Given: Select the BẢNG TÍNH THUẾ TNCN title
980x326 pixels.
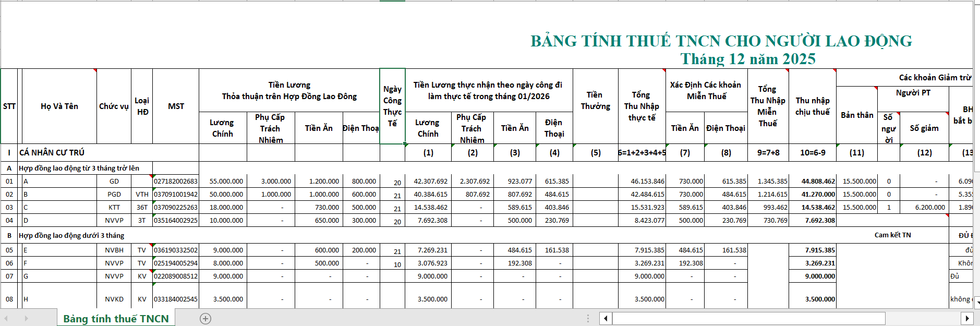Looking at the screenshot, I should click(x=721, y=41).
